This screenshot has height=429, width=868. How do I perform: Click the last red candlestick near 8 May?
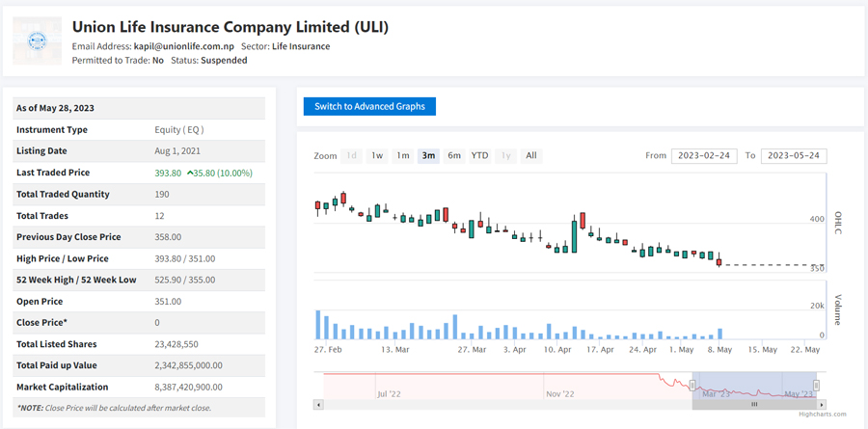(719, 259)
